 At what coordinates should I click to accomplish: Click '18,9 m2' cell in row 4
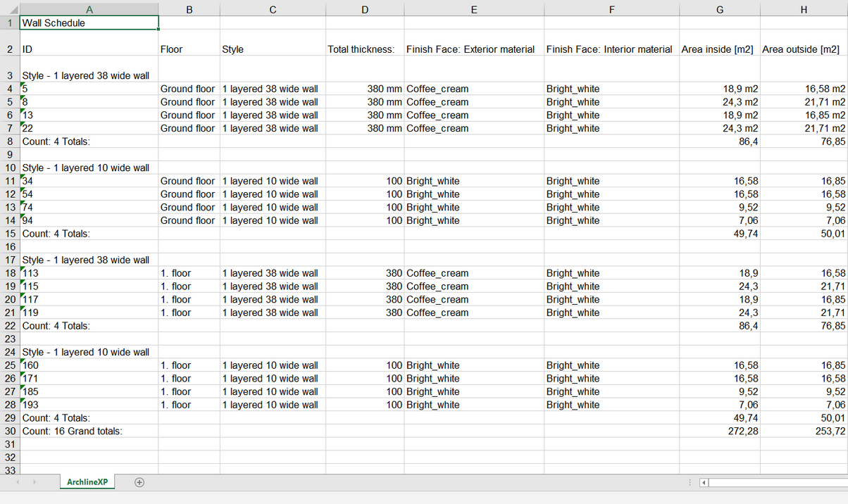click(x=720, y=89)
